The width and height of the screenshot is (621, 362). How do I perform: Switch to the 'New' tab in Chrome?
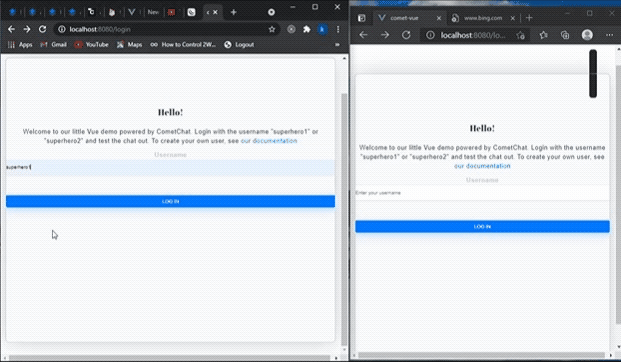[x=153, y=12]
